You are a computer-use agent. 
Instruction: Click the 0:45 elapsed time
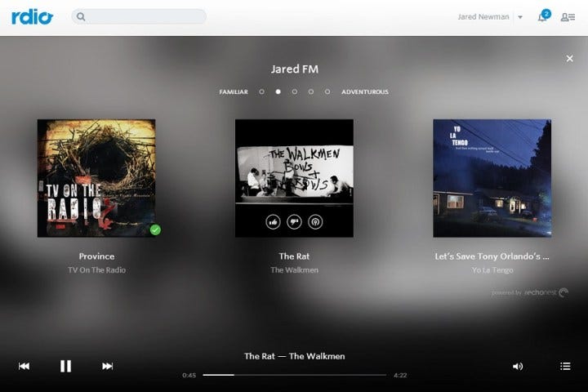(189, 375)
